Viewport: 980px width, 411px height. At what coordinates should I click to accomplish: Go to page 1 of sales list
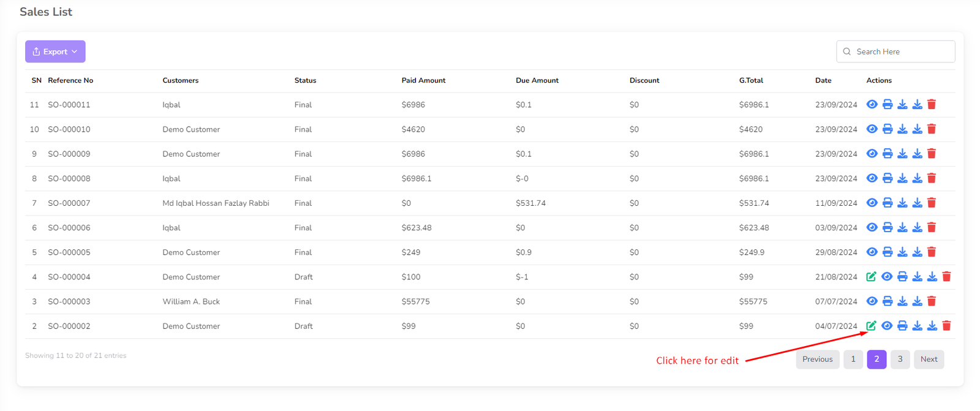853,360
